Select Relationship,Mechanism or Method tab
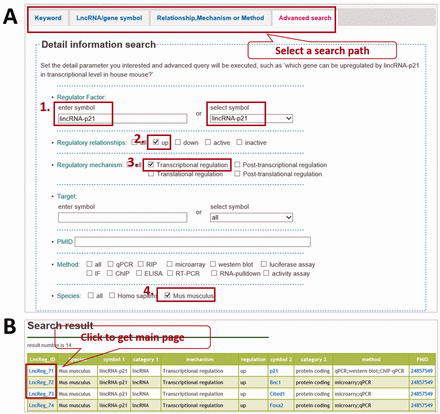 (x=210, y=18)
